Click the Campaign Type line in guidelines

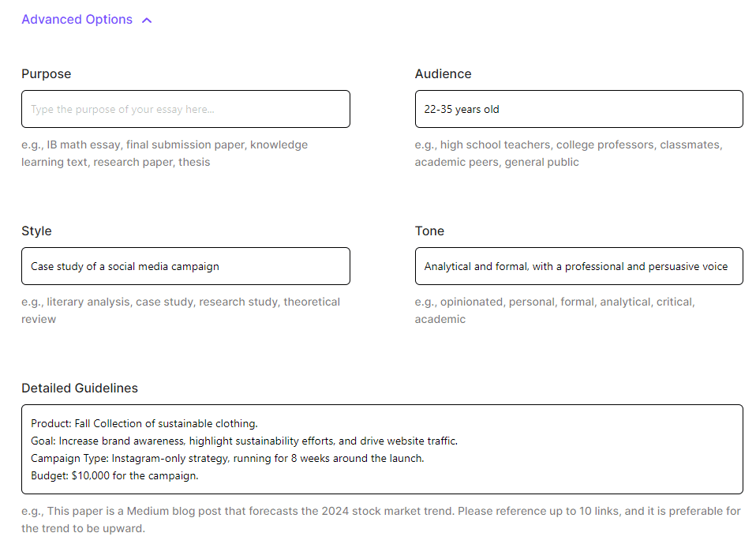coord(227,459)
